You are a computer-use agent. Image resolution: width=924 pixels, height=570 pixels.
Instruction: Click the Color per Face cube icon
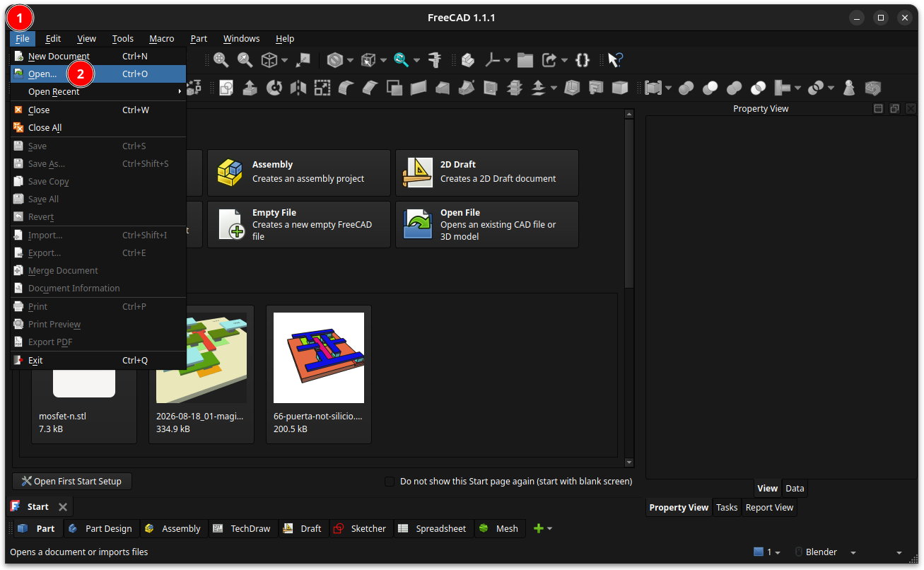[x=620, y=88]
